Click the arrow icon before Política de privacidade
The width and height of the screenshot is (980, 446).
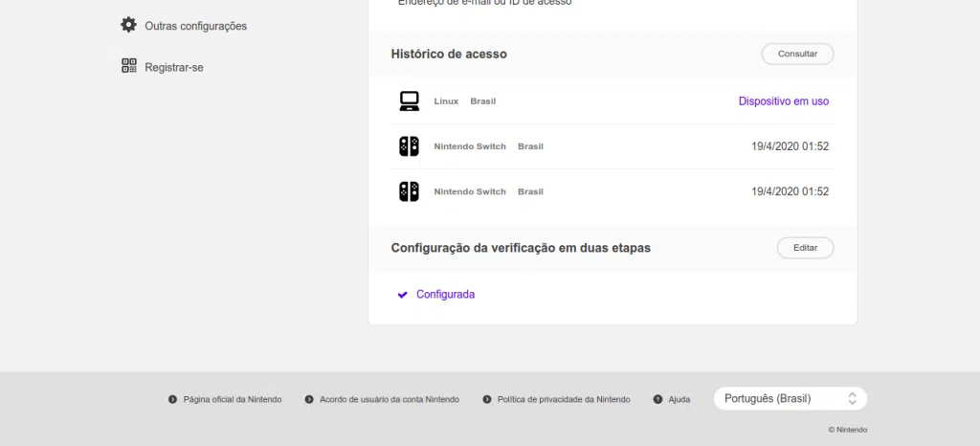pyautogui.click(x=487, y=399)
